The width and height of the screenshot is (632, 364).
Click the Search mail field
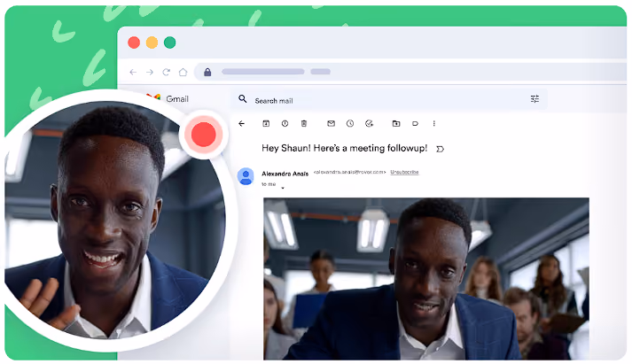pyautogui.click(x=389, y=99)
